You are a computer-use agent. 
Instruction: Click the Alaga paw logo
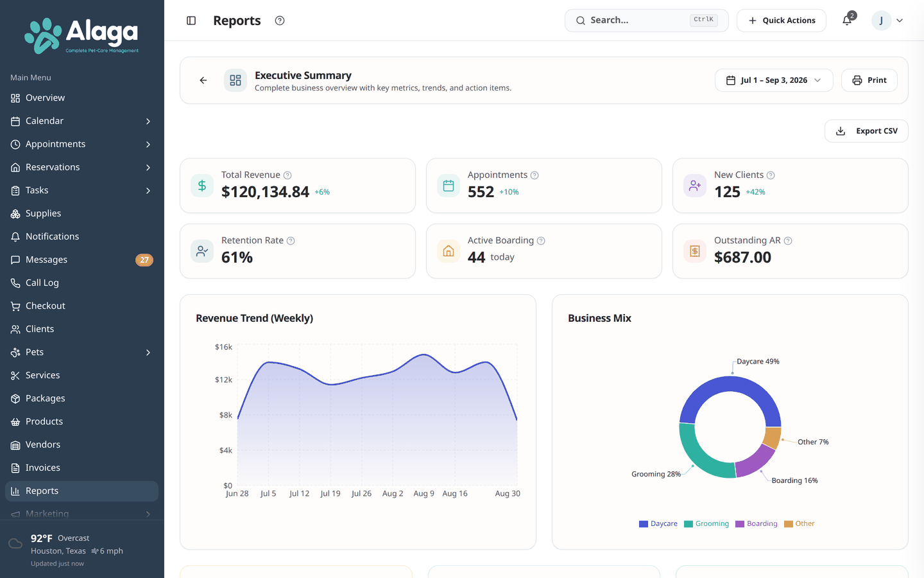click(42, 35)
